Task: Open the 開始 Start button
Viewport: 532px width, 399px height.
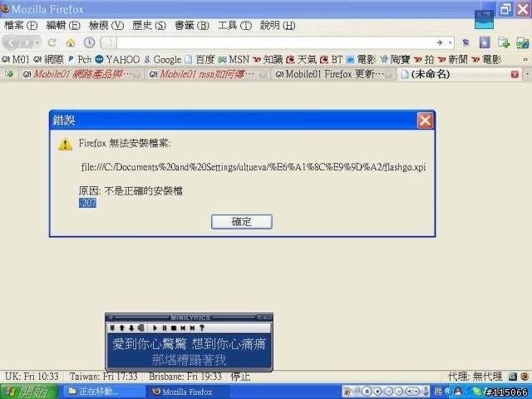Action: point(29,392)
